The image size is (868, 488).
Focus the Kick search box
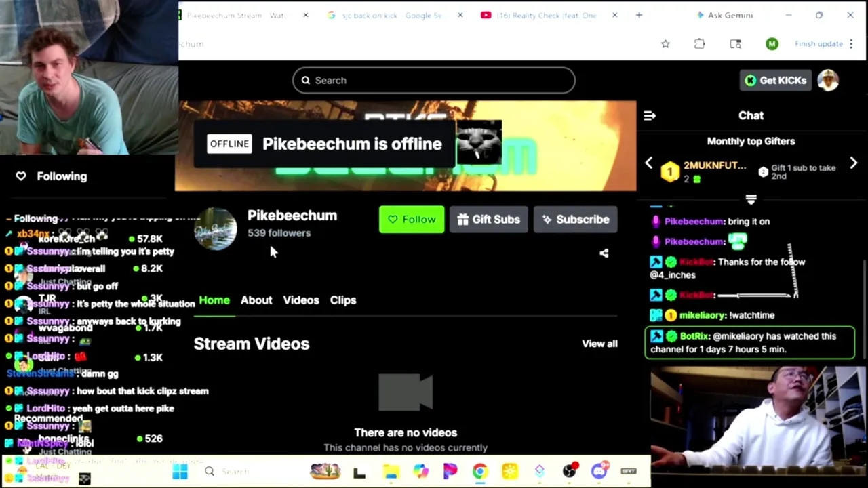[434, 80]
